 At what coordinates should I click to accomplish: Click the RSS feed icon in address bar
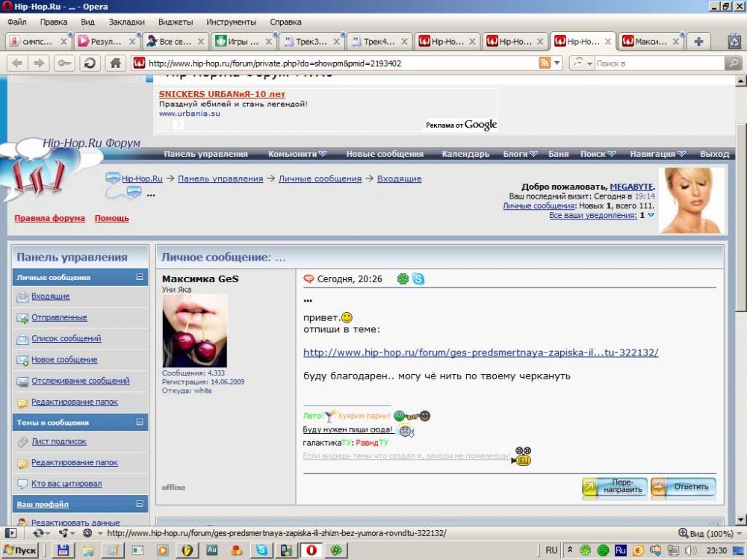(x=544, y=63)
